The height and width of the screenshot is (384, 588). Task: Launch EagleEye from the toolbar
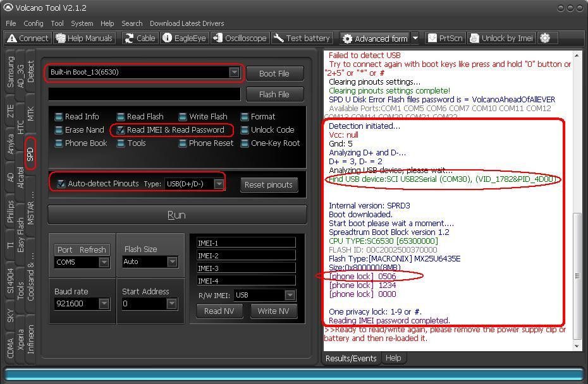[184, 38]
